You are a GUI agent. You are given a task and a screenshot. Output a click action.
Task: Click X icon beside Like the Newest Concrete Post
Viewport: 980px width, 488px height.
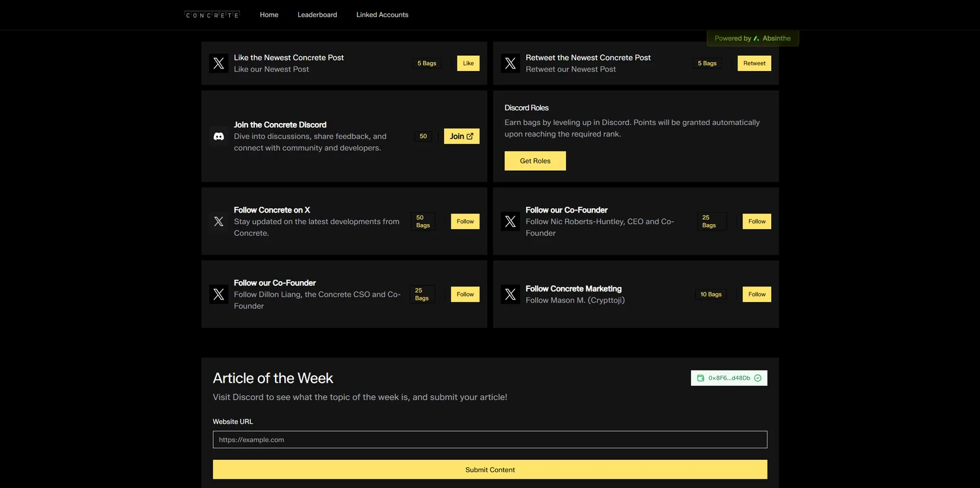(x=219, y=63)
